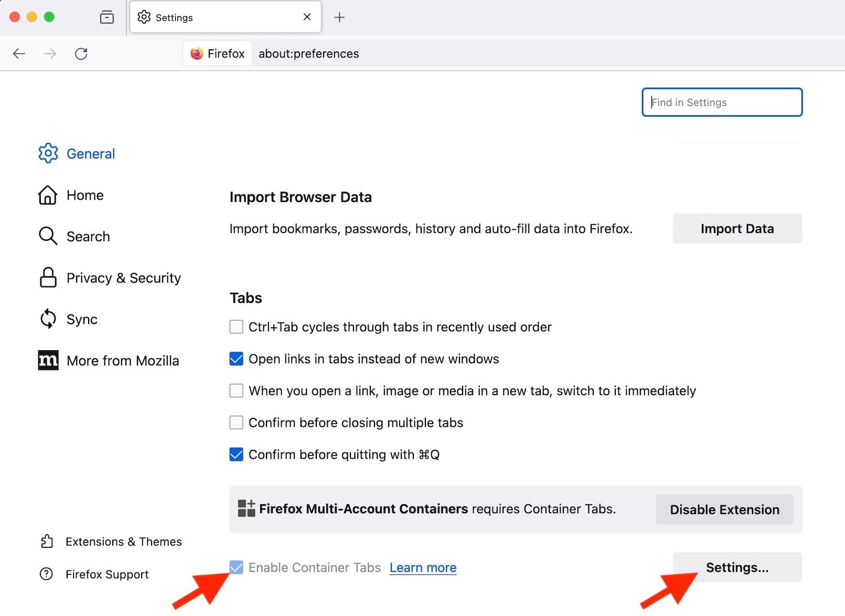Click the back navigation arrow
Image resolution: width=845 pixels, height=616 pixels.
[x=19, y=53]
